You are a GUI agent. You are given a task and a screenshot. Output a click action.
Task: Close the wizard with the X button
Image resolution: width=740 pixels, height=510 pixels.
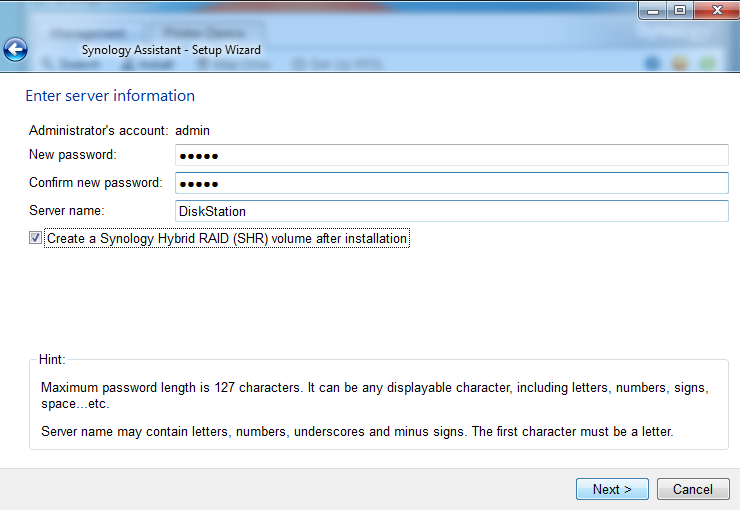pos(717,10)
